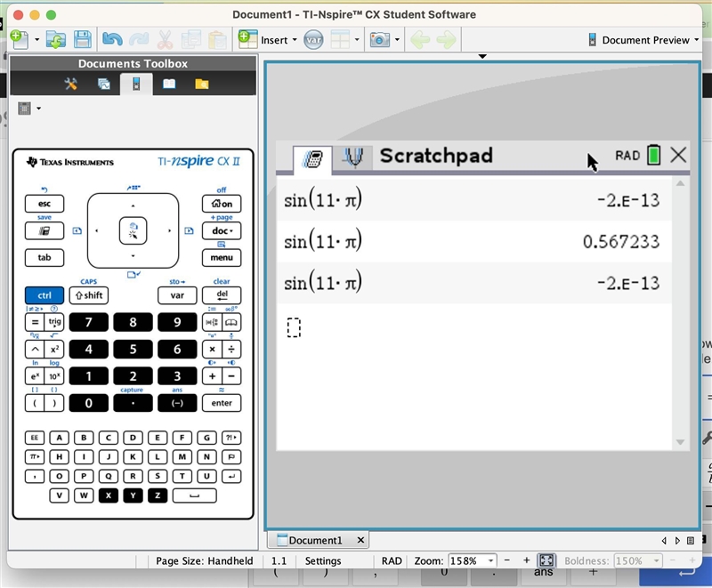Click the enter key on the keypad

(222, 403)
